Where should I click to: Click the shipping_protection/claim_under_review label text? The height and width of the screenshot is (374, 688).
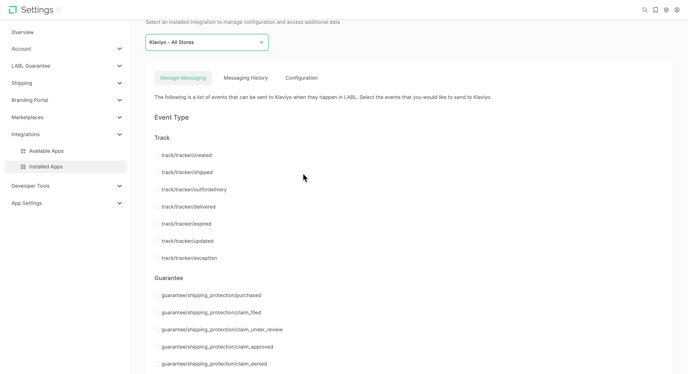point(222,329)
